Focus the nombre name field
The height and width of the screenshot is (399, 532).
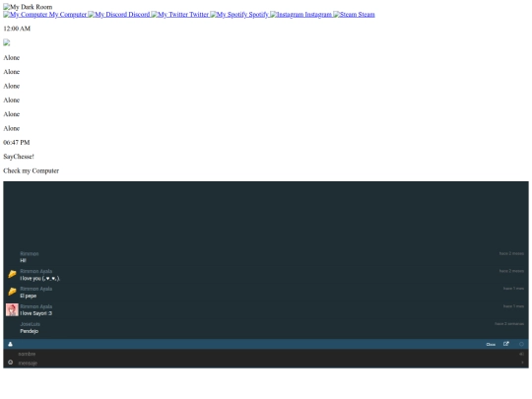[266, 354]
